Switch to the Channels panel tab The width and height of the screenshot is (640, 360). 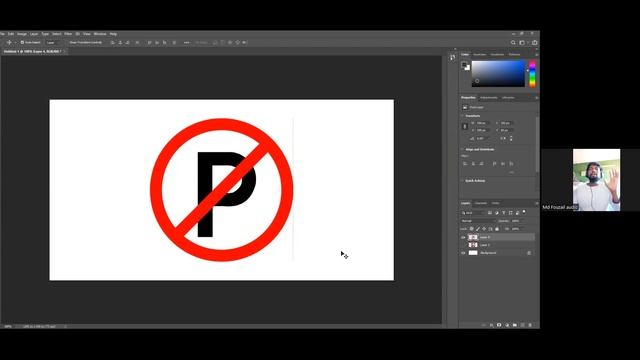[x=481, y=203]
